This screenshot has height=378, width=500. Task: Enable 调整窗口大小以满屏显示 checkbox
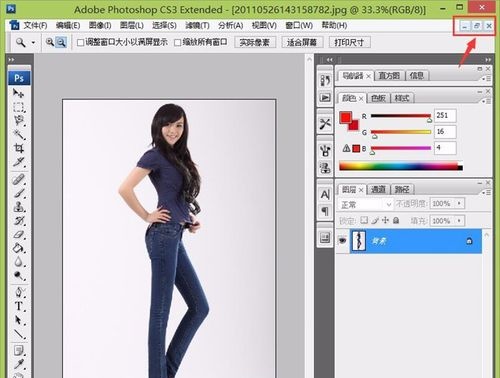point(80,43)
